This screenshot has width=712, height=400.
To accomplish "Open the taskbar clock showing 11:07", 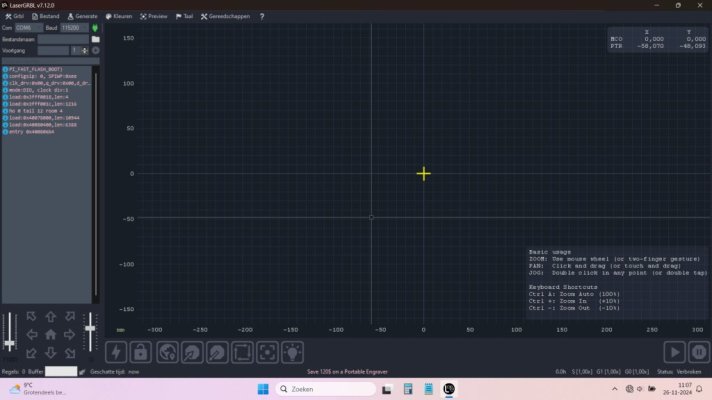I will pos(677,389).
